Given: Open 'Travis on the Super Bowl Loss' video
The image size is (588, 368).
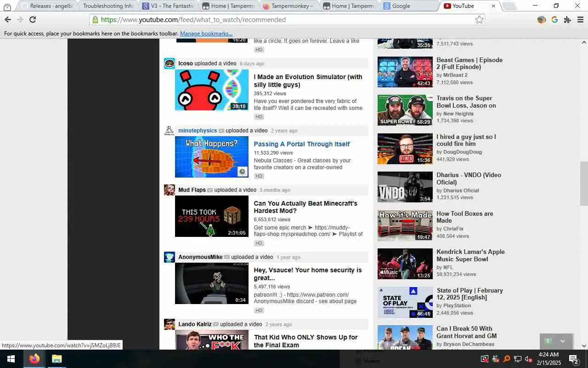Looking at the screenshot, I should click(x=466, y=102).
